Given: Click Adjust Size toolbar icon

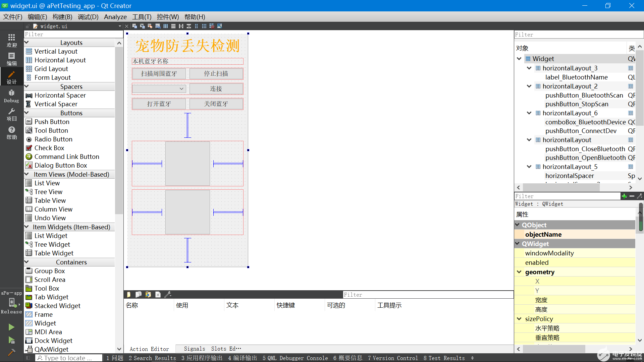Looking at the screenshot, I should (219, 26).
